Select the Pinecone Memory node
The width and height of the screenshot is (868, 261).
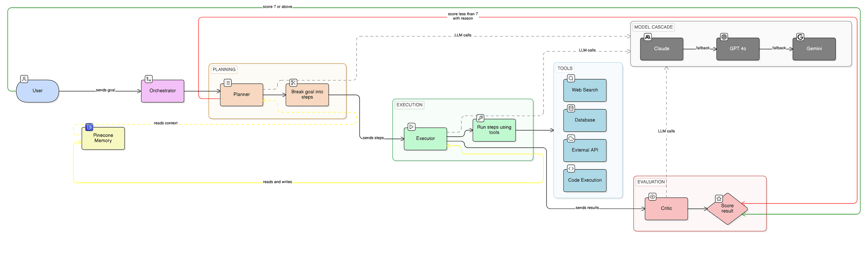point(103,138)
